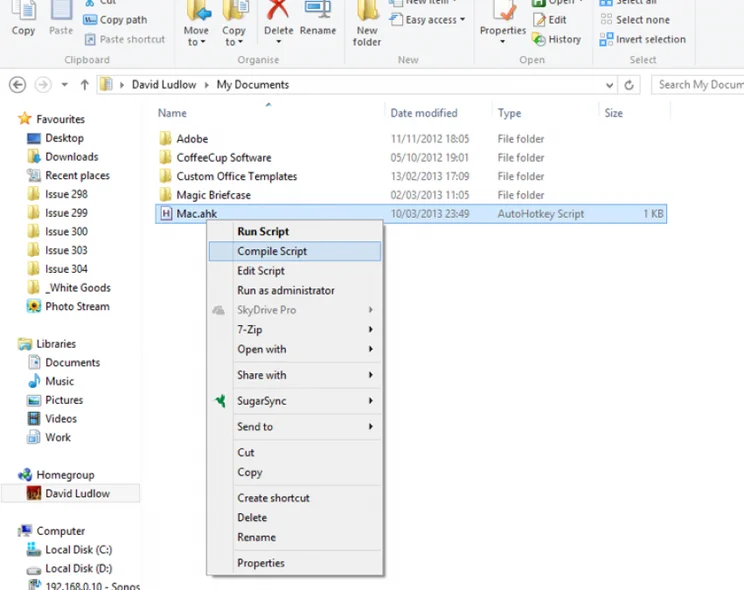This screenshot has width=744, height=590.
Task: Choose Create shortcut from context menu
Action: pos(295,498)
